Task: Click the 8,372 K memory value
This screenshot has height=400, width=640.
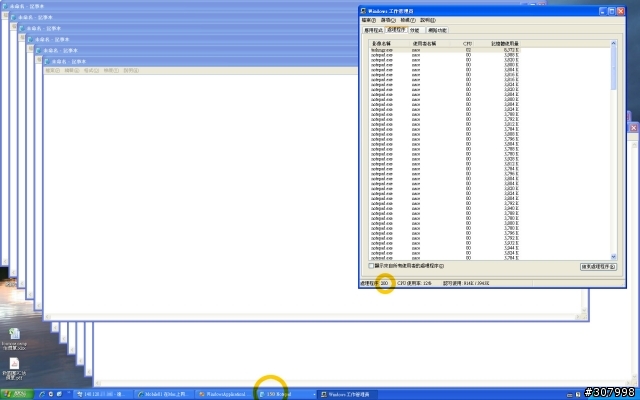Action: 511,50
